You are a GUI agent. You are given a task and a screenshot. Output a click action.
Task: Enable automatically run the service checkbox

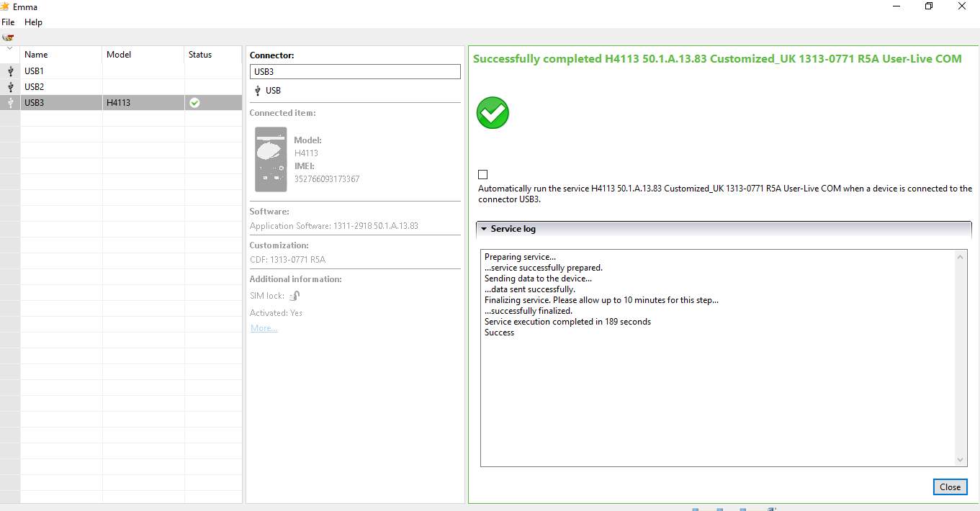[482, 175]
